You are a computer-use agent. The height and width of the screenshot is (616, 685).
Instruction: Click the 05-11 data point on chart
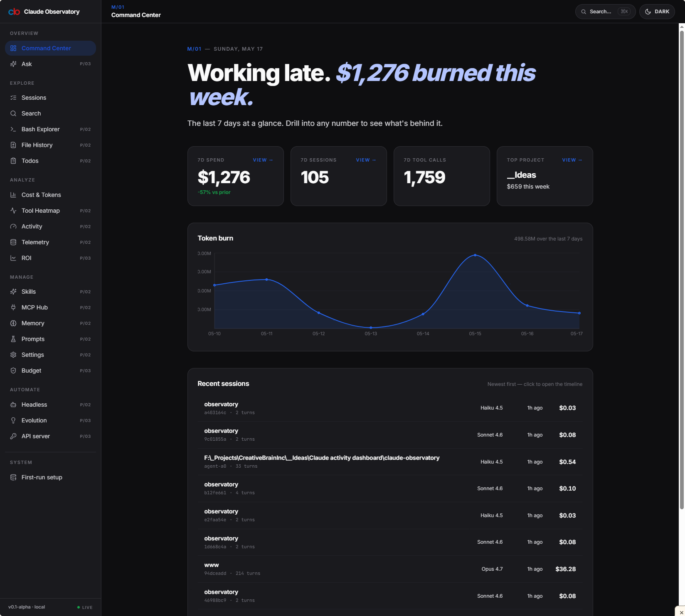point(266,280)
